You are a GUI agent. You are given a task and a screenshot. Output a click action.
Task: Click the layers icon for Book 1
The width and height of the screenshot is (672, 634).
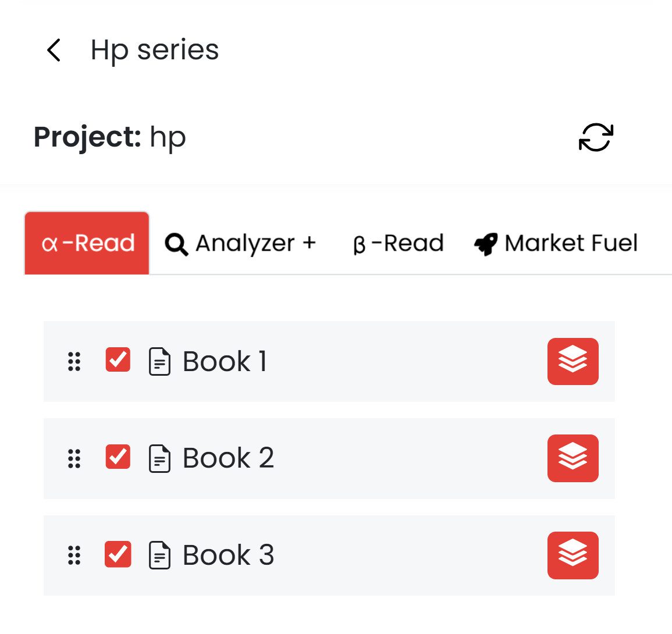tap(573, 361)
